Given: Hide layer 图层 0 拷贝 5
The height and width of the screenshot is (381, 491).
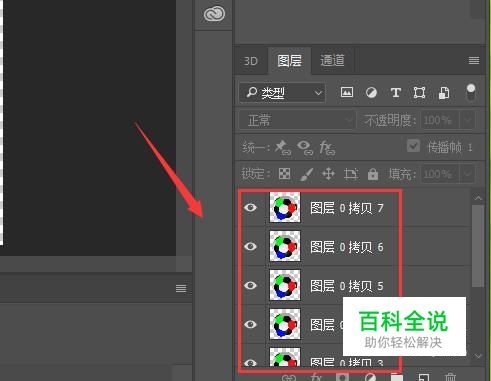Looking at the screenshot, I should coord(250,285).
